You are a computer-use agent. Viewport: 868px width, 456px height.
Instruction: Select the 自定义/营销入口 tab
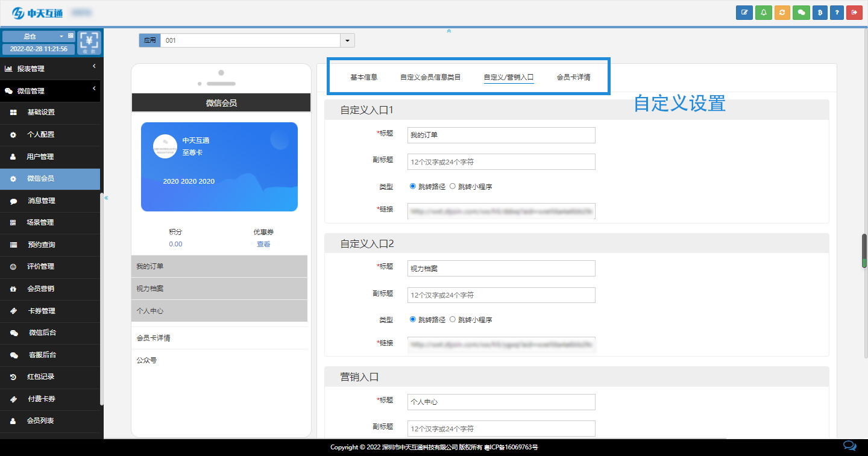pos(509,77)
